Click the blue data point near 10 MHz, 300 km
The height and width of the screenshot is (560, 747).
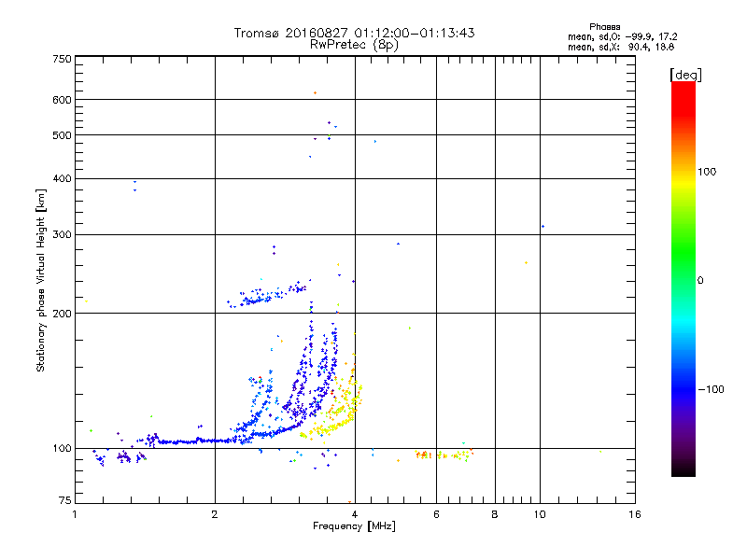(543, 226)
